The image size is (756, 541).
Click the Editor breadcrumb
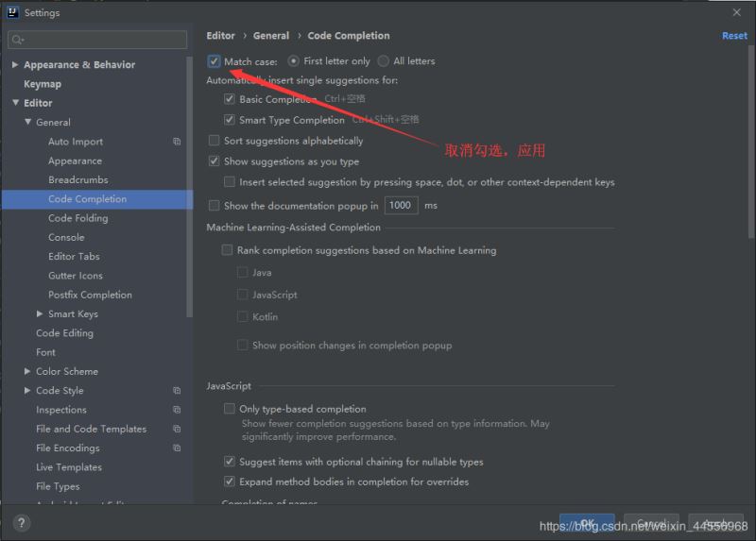(x=221, y=36)
